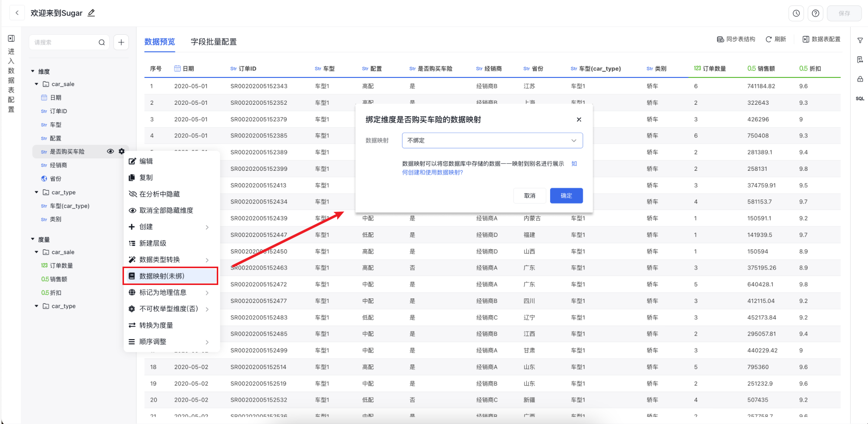The width and height of the screenshot is (868, 424).
Task: Open the filter funnel icon
Action: pos(860,40)
